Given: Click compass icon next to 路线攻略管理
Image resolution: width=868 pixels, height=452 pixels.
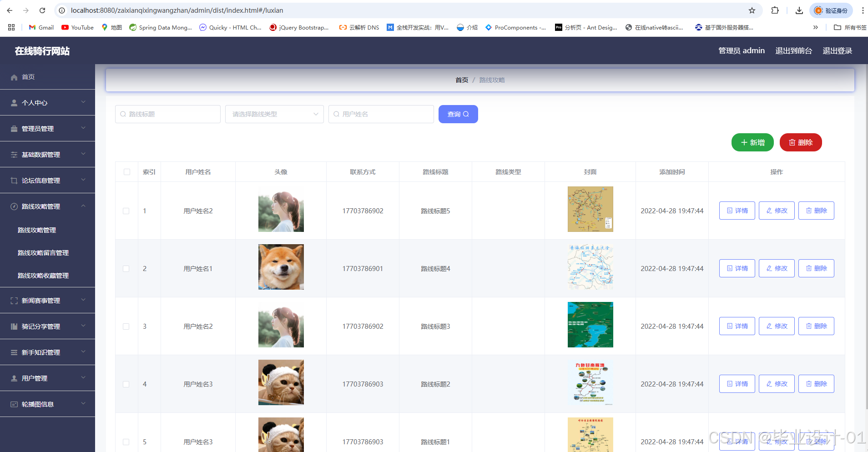Looking at the screenshot, I should point(14,206).
